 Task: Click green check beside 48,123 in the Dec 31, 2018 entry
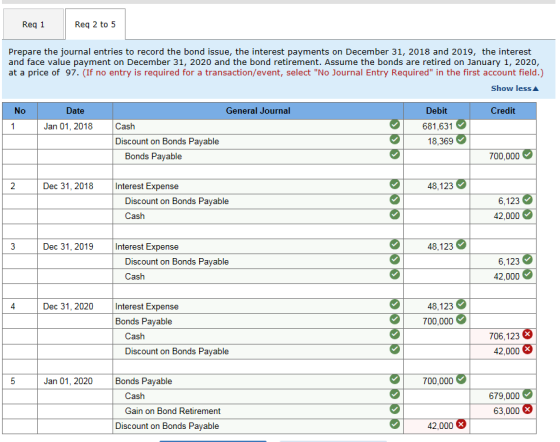(461, 184)
